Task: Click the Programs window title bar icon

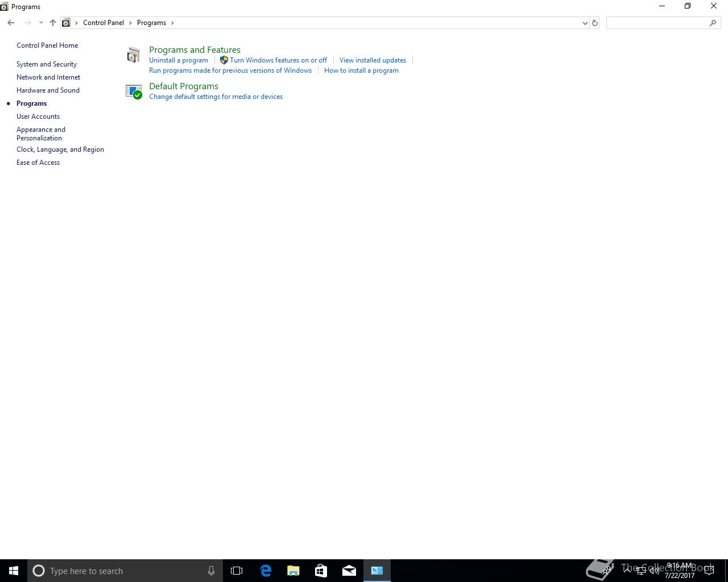Action: pyautogui.click(x=5, y=7)
